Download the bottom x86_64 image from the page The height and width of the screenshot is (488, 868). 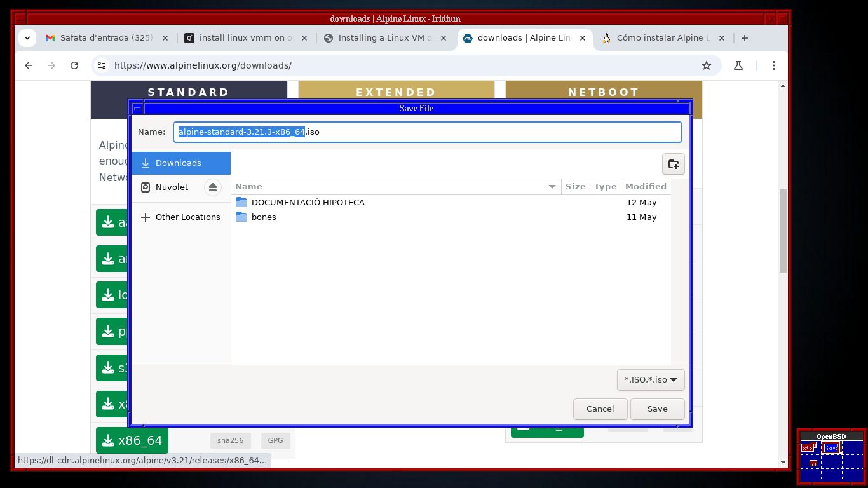(132, 440)
